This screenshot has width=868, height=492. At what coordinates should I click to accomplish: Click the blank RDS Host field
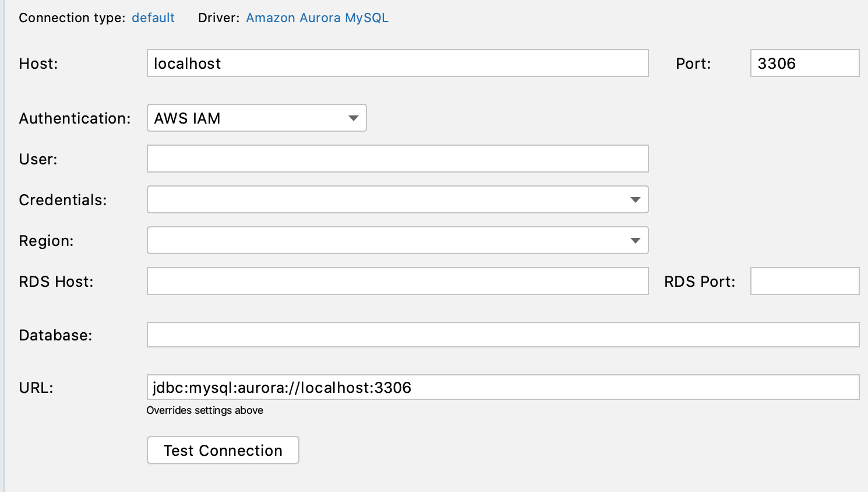click(398, 281)
